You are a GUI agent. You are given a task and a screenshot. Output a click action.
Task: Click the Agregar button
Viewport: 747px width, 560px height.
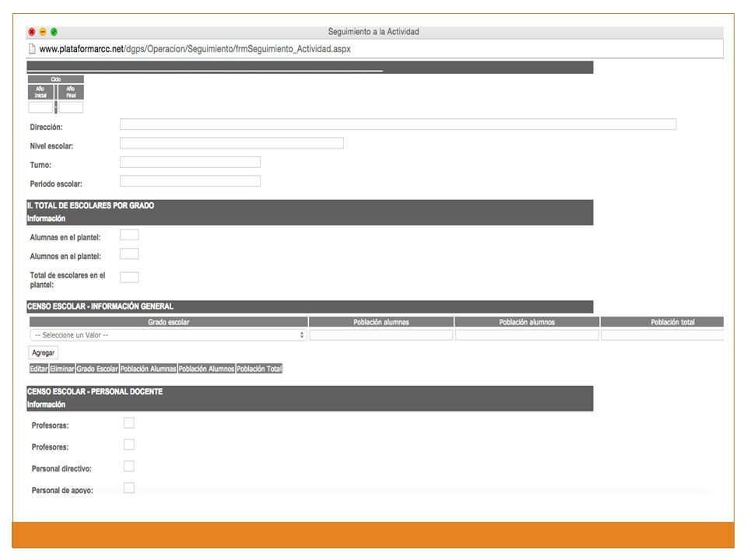click(44, 353)
